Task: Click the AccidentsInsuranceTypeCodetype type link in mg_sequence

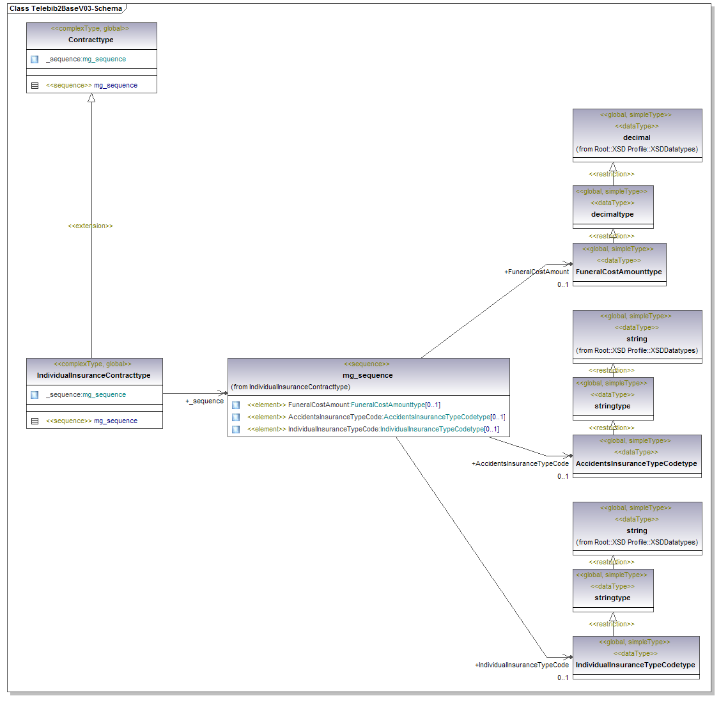Action: [437, 417]
